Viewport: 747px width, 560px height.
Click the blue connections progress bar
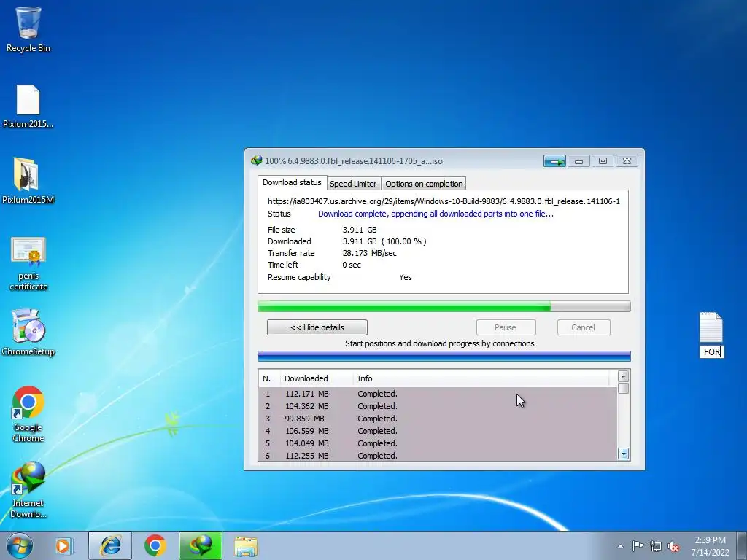(444, 356)
